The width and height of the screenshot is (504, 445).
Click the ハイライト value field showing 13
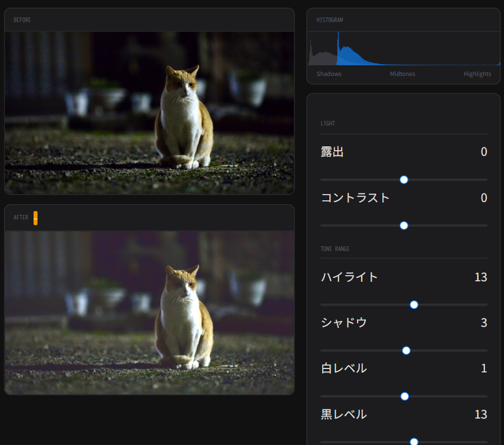click(480, 277)
